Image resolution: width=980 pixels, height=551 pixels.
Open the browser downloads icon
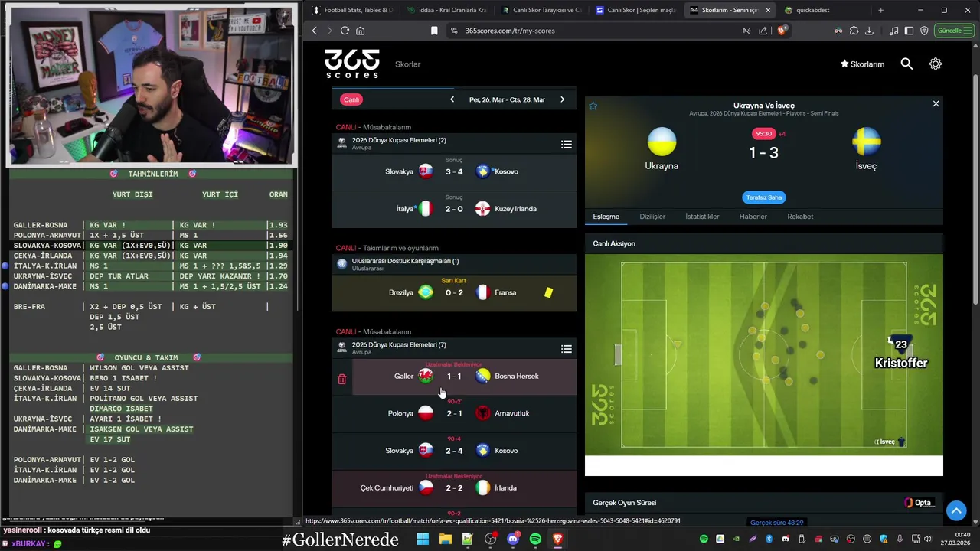(869, 31)
